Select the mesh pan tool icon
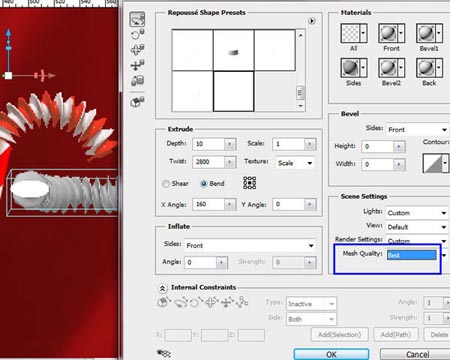 pos(137,50)
